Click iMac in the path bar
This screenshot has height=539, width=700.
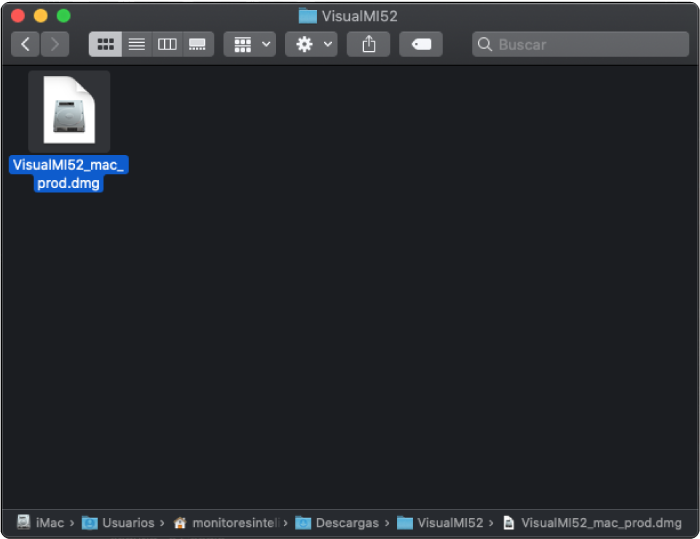(40, 522)
